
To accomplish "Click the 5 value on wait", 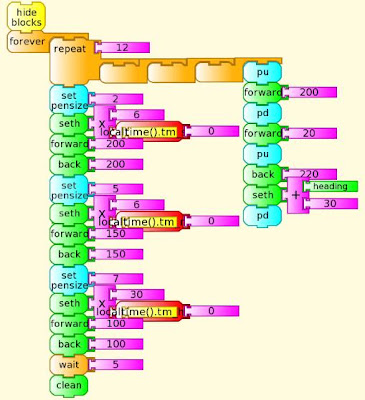I will pyautogui.click(x=115, y=364).
